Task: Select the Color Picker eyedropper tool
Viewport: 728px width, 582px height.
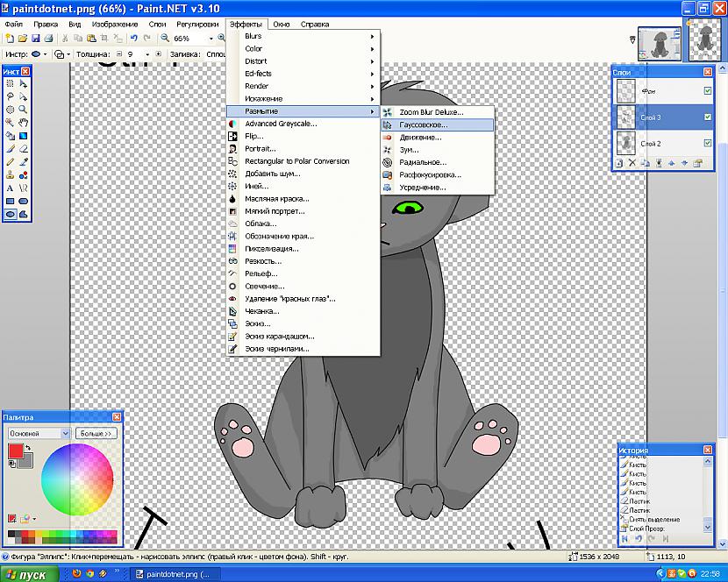Action: coord(23,162)
